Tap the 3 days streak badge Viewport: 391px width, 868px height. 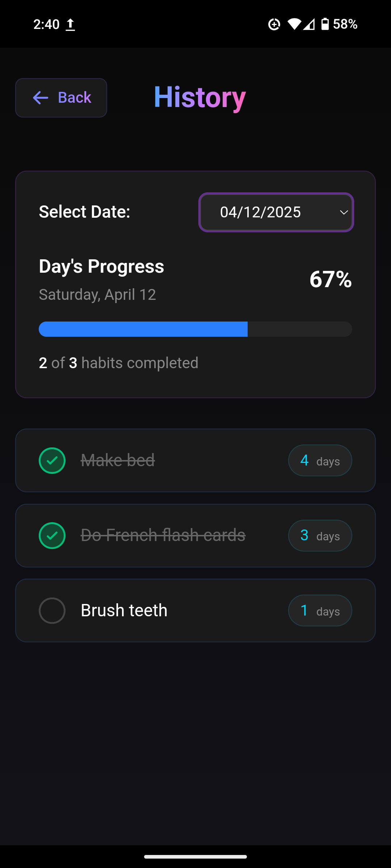pyautogui.click(x=320, y=536)
